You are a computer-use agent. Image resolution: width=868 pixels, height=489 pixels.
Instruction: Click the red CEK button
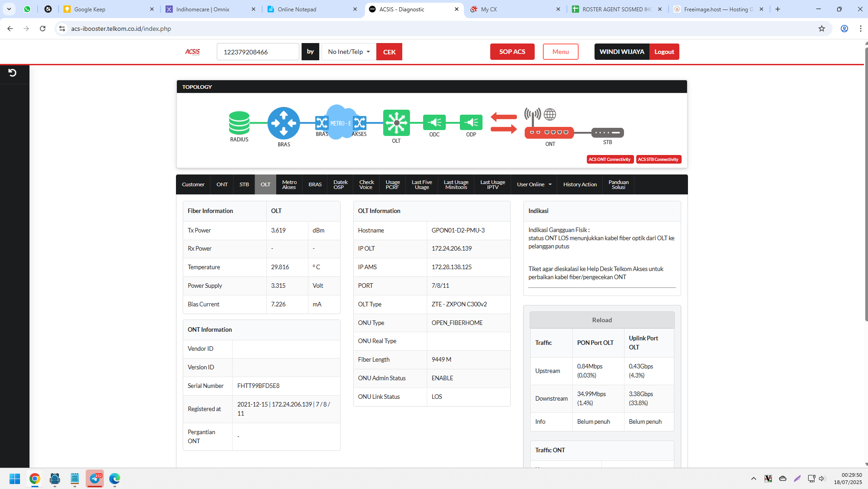[389, 52]
